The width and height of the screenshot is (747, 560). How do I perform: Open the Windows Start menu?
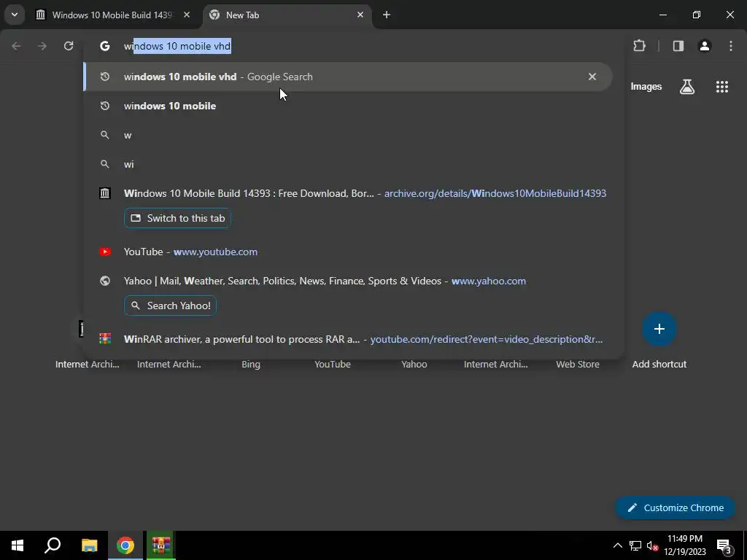18,545
